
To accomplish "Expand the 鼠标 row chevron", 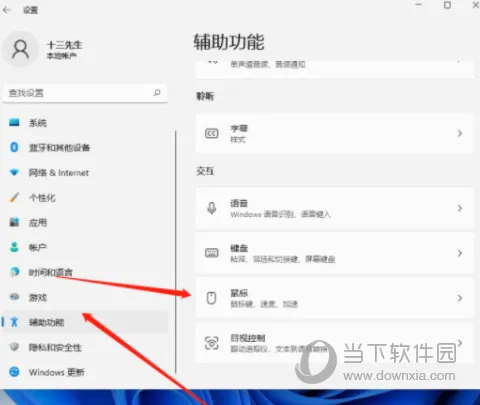I will click(460, 298).
